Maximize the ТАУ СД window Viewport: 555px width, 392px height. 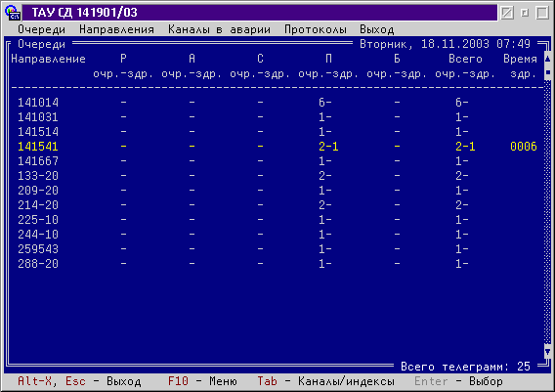click(542, 13)
